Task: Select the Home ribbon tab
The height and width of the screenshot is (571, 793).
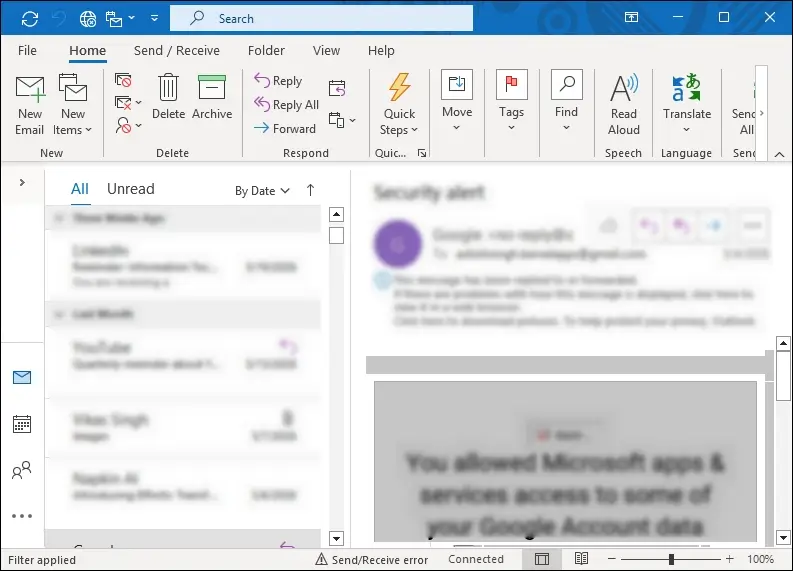Action: 87,51
